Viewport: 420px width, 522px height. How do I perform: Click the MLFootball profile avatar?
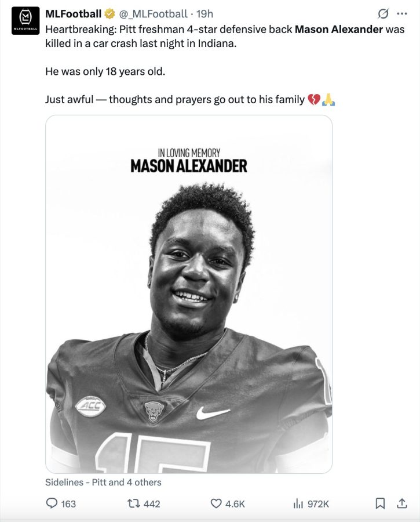point(25,21)
